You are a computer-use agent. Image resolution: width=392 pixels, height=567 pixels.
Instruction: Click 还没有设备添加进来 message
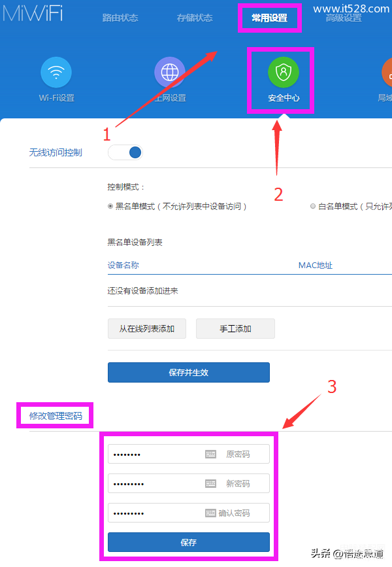(142, 291)
